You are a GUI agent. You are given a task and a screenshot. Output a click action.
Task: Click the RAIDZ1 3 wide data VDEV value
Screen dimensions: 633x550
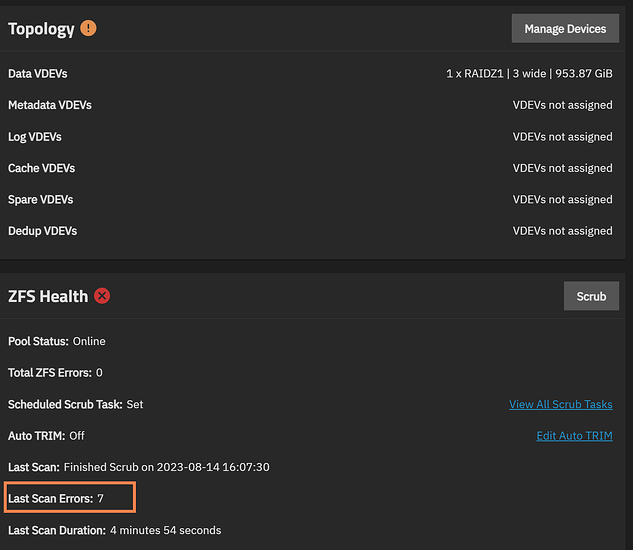click(x=529, y=74)
